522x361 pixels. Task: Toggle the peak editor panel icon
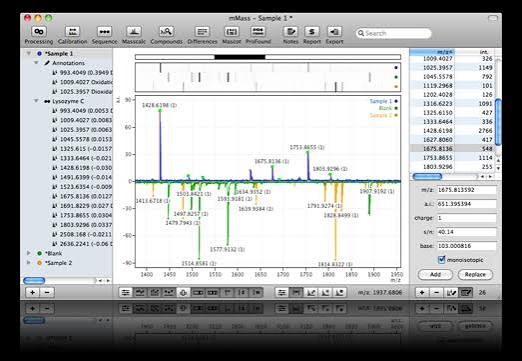tap(466, 292)
